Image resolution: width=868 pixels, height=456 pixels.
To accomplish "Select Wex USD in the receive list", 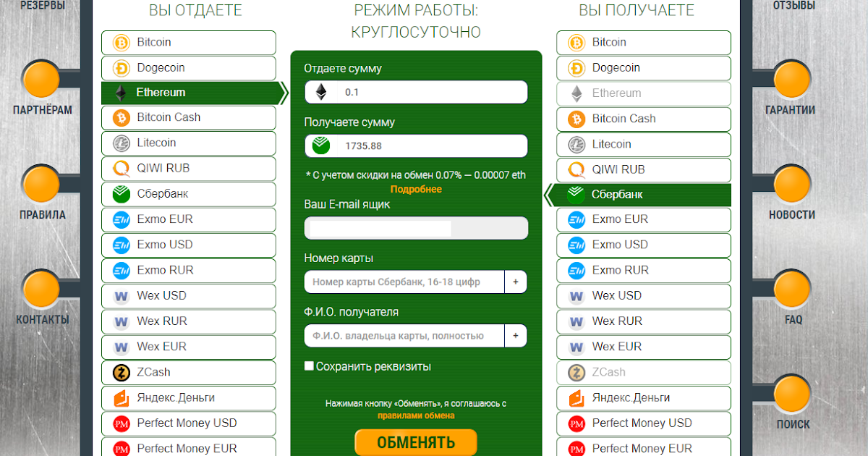I will 644,296.
